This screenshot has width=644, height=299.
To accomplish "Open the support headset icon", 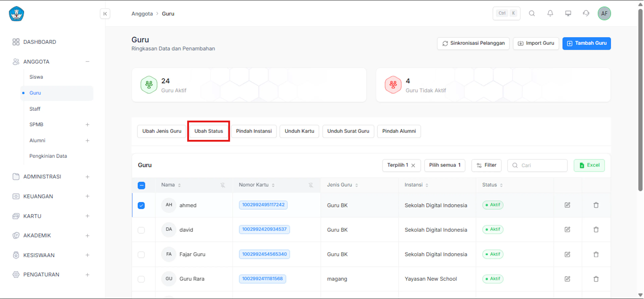I will [586, 13].
